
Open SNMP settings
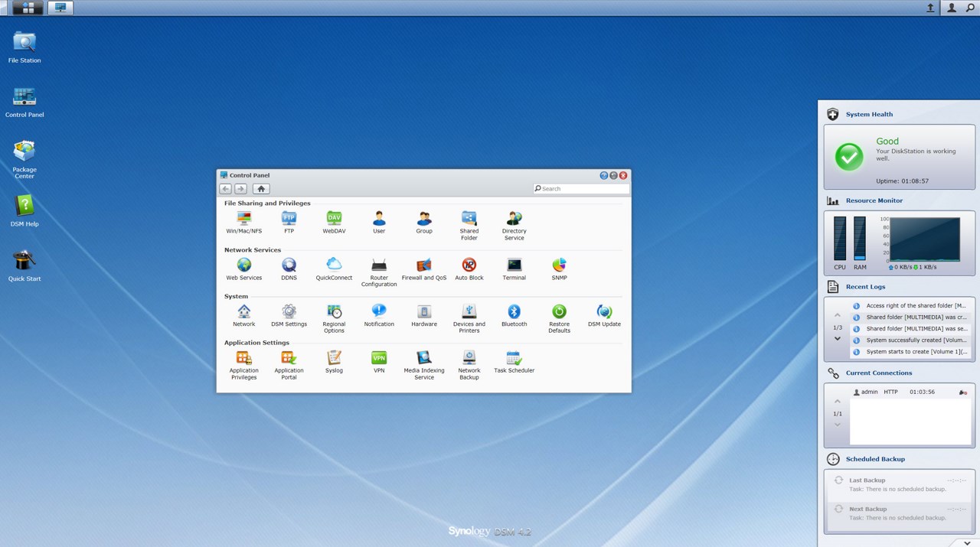(560, 269)
